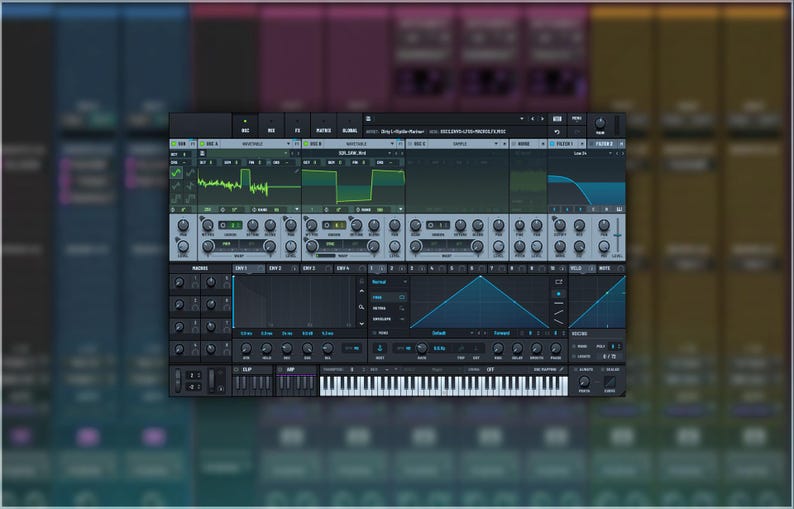
Task: Select the VELO tab
Action: [x=582, y=268]
